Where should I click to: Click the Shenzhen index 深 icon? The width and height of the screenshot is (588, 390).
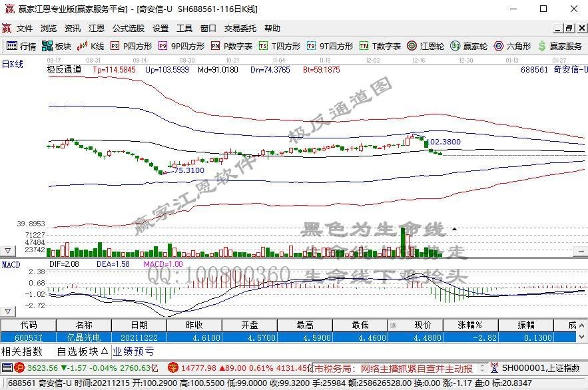173,368
